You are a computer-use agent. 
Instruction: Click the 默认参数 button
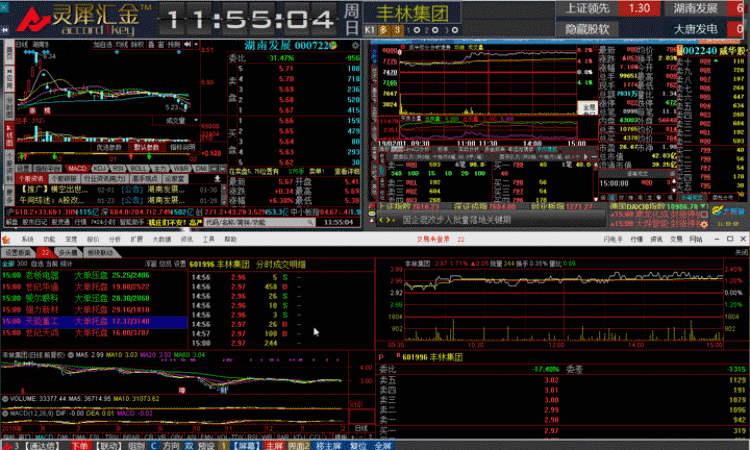point(146,147)
